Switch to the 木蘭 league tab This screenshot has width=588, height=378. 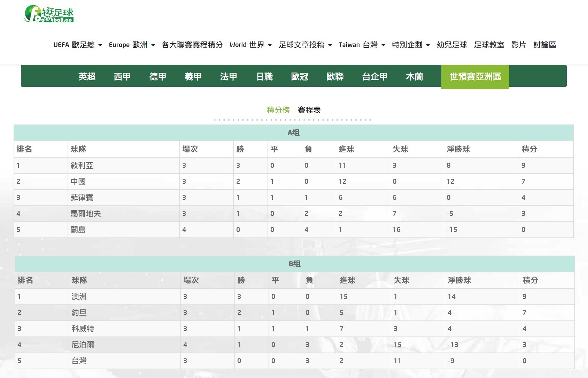tap(415, 76)
